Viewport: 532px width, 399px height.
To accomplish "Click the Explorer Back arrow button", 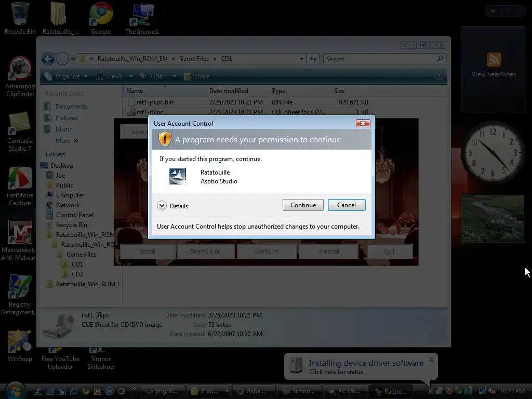I will (48, 59).
